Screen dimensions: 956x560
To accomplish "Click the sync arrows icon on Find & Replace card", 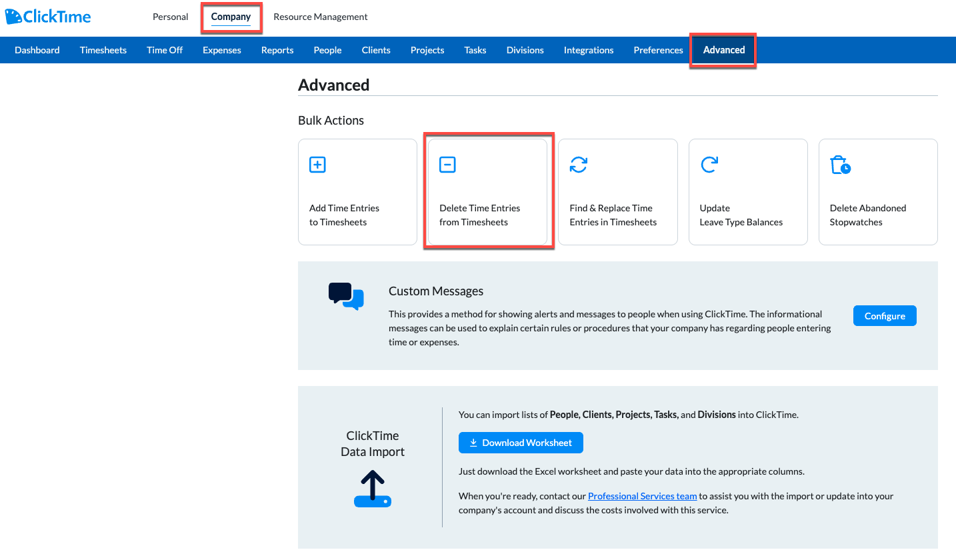I will coord(578,165).
